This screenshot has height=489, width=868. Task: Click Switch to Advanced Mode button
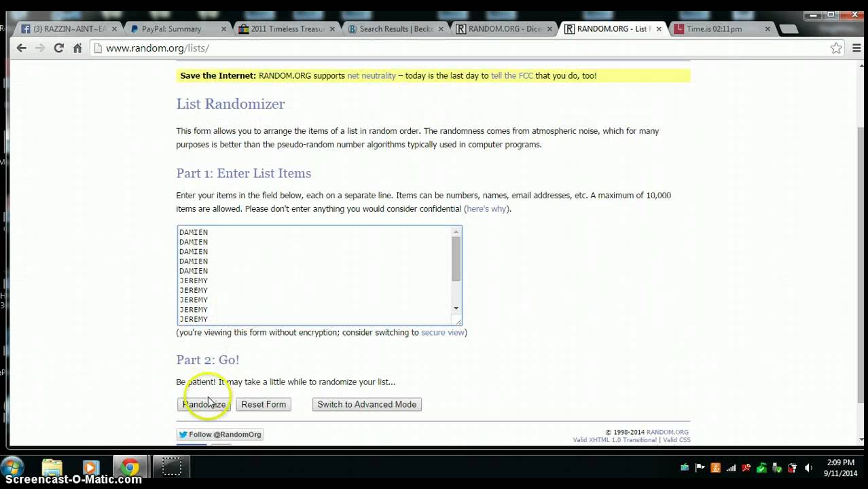click(x=367, y=404)
